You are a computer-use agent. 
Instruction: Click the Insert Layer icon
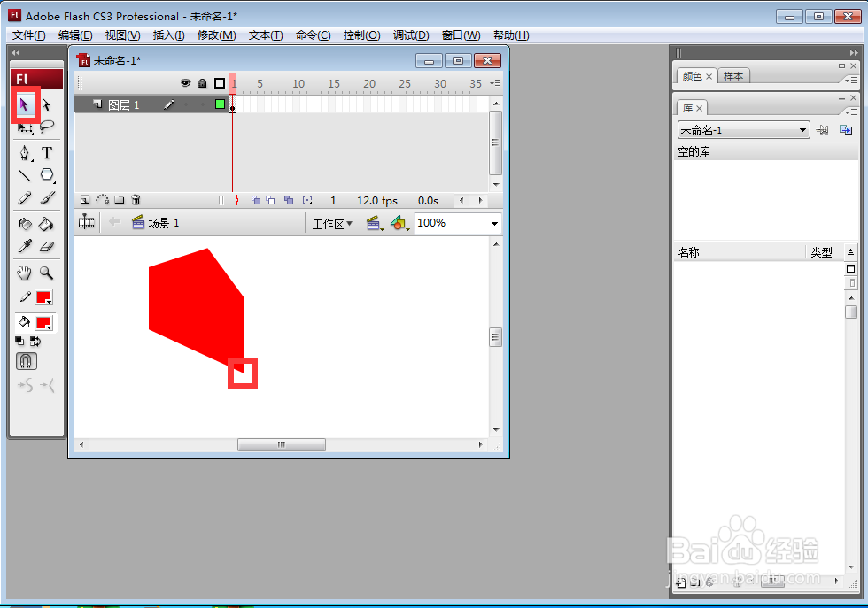pos(85,200)
